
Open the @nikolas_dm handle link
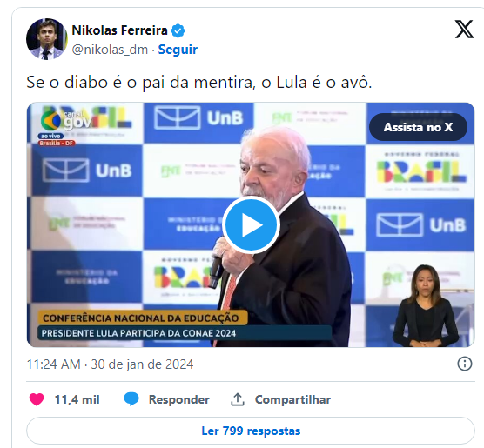110,50
